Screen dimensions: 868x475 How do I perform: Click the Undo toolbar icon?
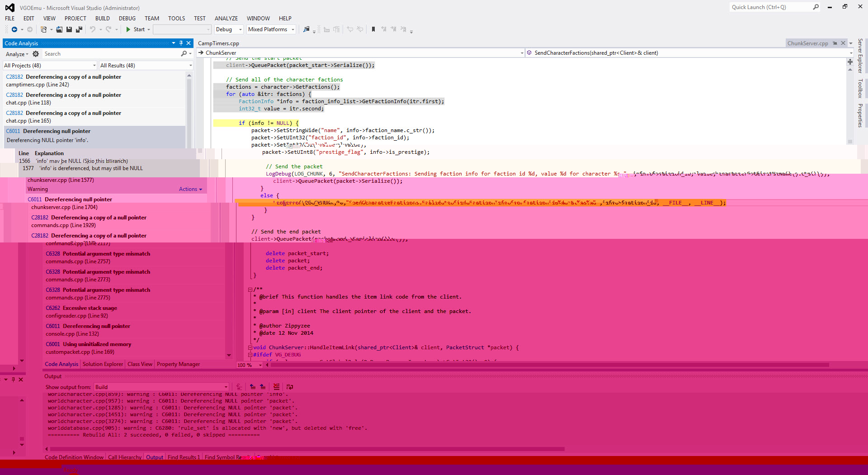[93, 29]
